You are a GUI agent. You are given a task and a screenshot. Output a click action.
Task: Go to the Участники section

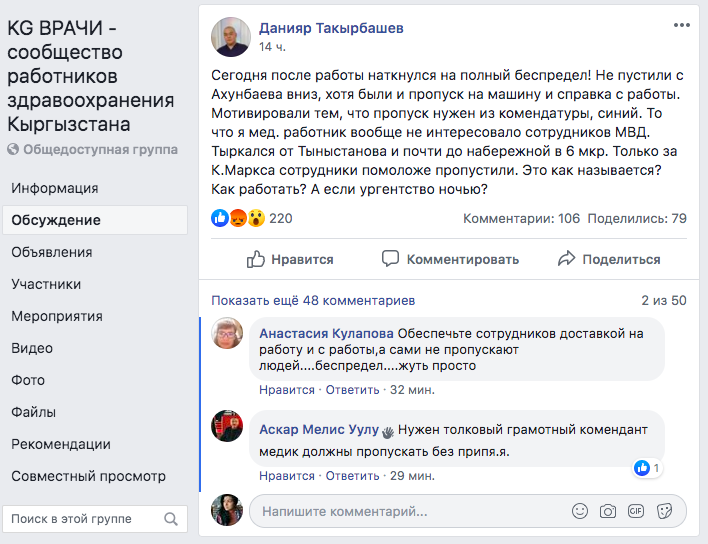pos(46,284)
